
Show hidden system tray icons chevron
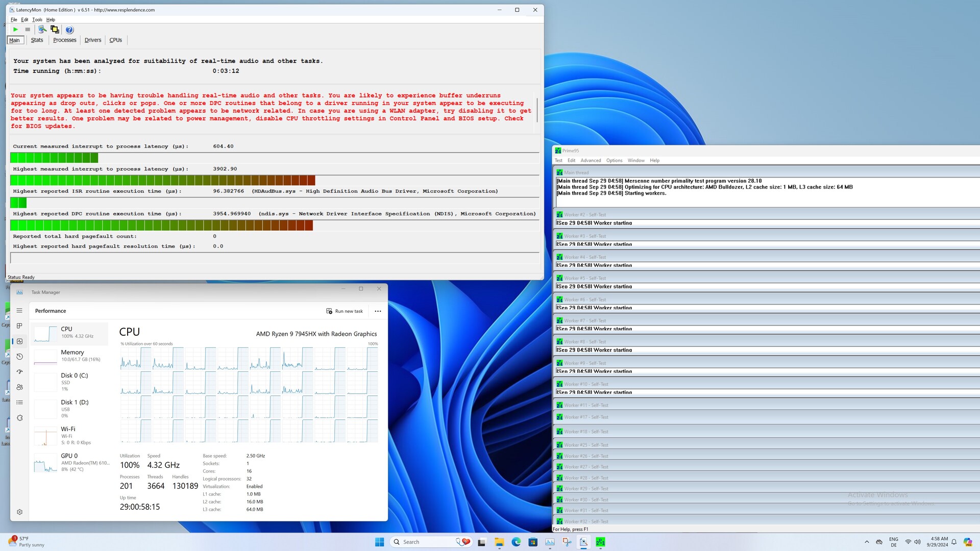click(x=866, y=542)
